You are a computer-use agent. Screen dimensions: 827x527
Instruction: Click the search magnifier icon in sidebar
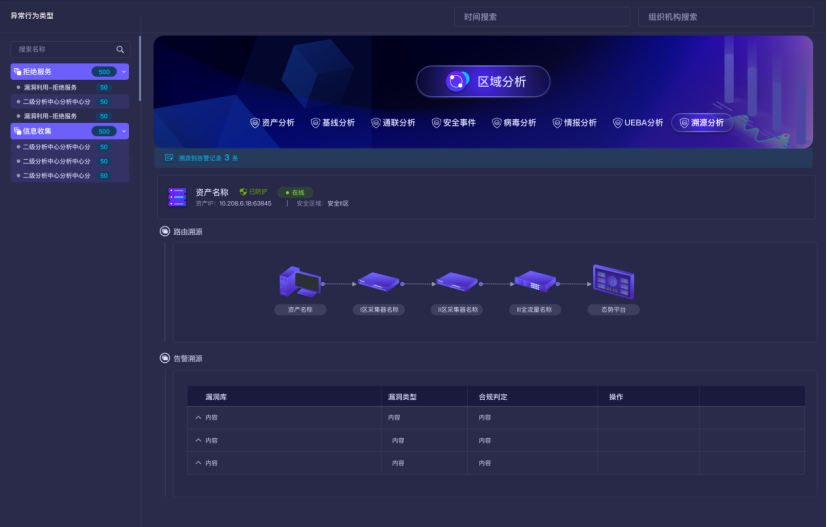120,49
